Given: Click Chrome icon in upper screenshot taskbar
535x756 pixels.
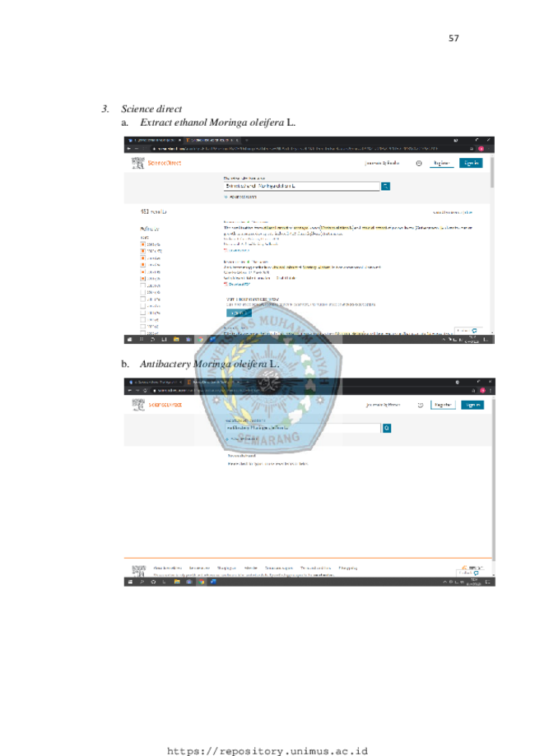Looking at the screenshot, I should 201,340.
